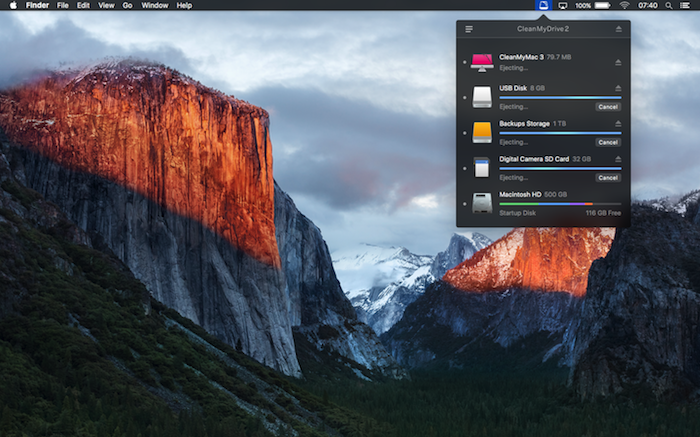Open the Help menu

pyautogui.click(x=184, y=5)
